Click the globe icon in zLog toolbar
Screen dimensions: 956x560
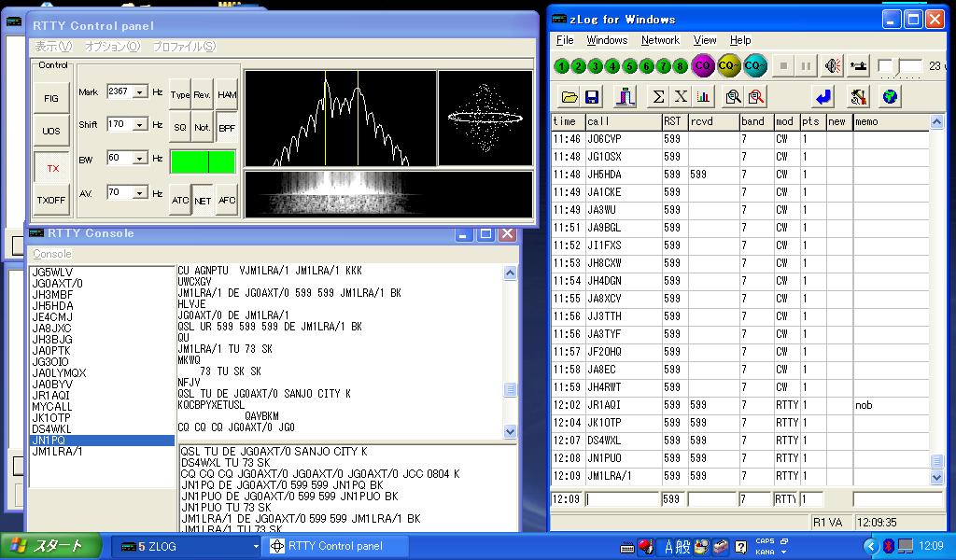tap(890, 96)
